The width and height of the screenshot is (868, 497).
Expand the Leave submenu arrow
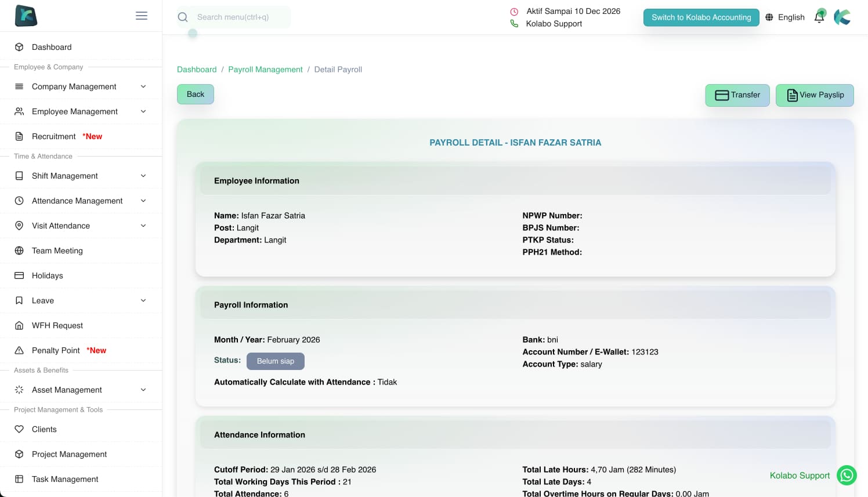click(143, 300)
